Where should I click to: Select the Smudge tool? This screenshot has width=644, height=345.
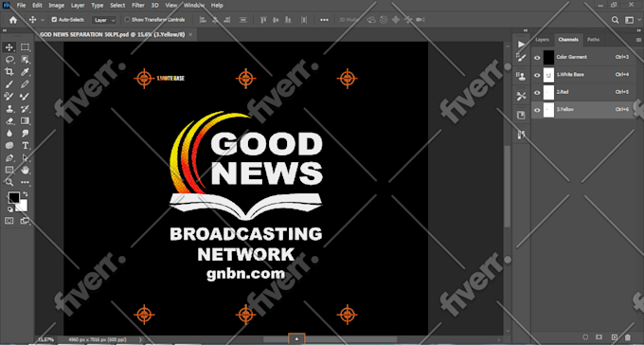[x=25, y=134]
